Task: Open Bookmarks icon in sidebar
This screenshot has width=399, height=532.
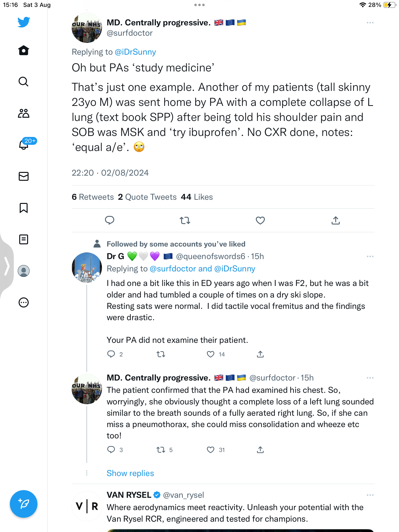Action: 24,208
